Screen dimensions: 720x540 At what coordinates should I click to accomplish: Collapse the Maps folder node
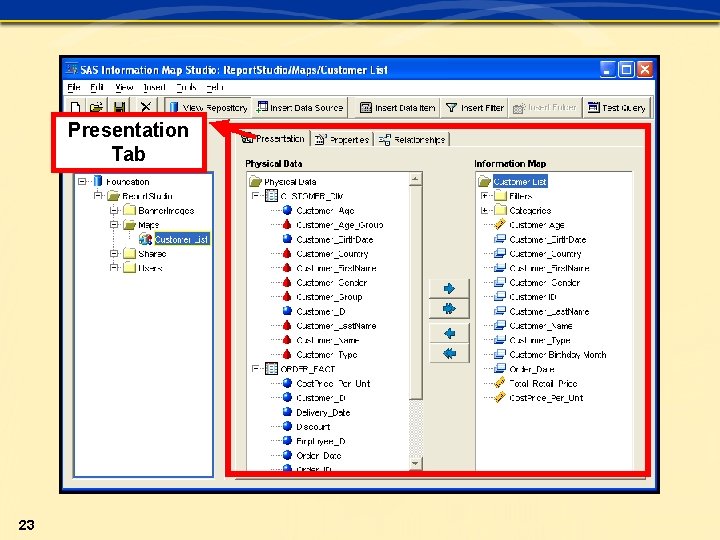point(114,225)
